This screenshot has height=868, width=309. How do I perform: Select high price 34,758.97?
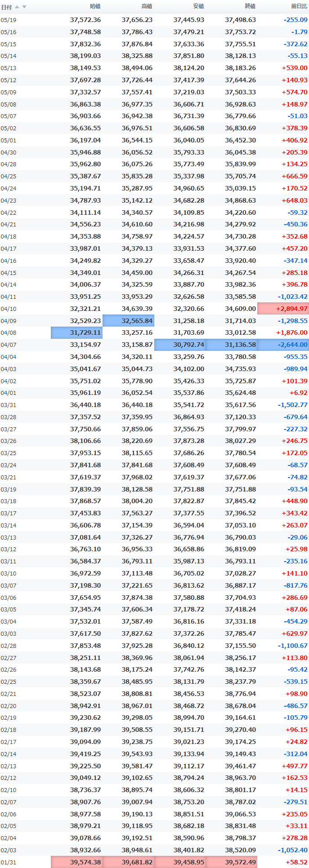tap(137, 236)
